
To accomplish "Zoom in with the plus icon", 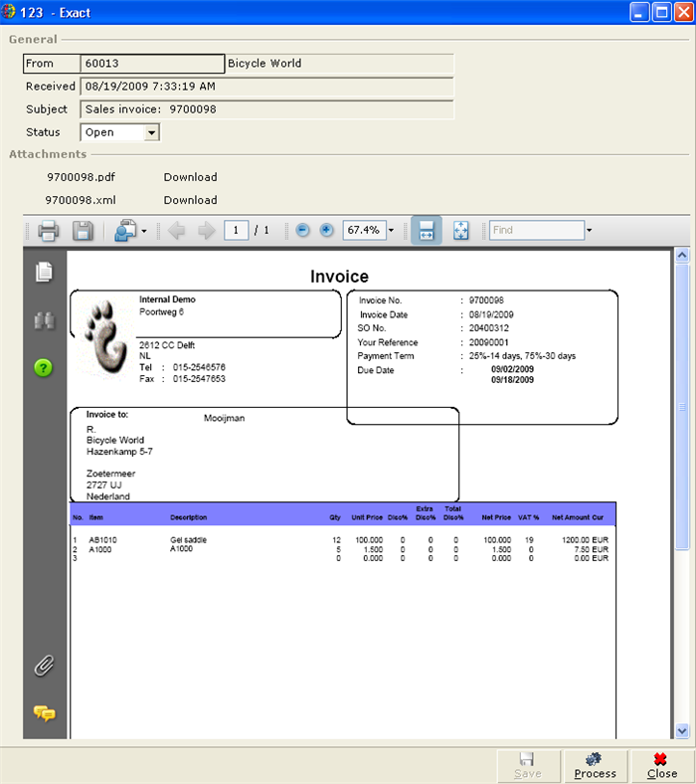I will [326, 231].
